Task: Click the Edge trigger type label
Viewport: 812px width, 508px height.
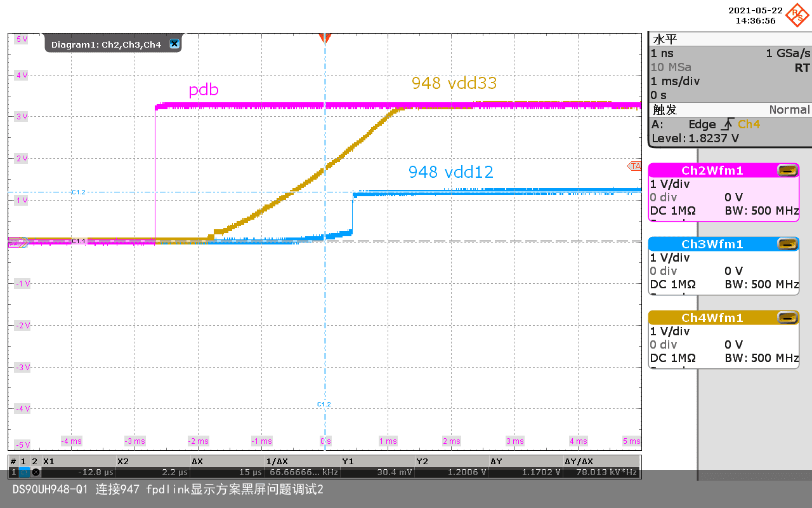Action: 702,124
